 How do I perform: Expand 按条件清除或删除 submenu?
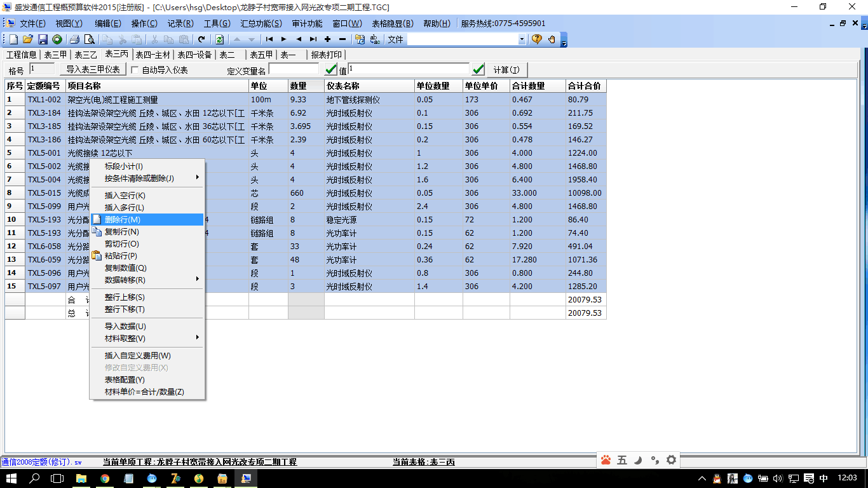(147, 179)
